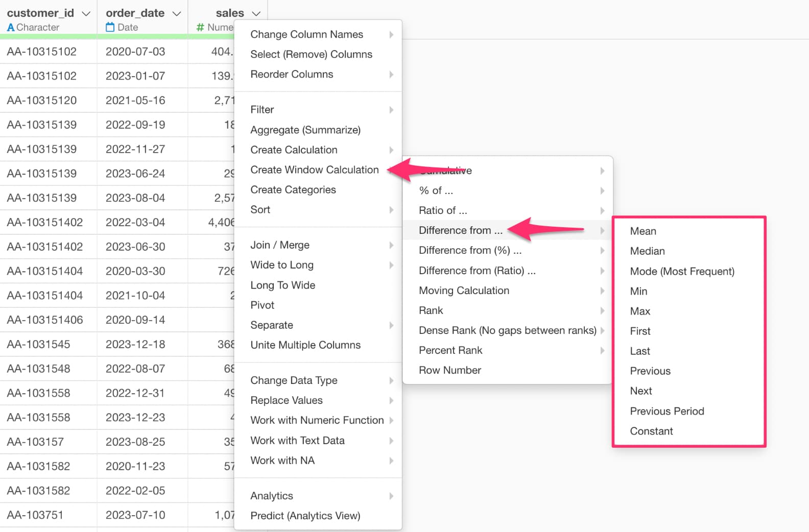Open Join / Merge submenu
The height and width of the screenshot is (532, 809).
click(x=318, y=245)
